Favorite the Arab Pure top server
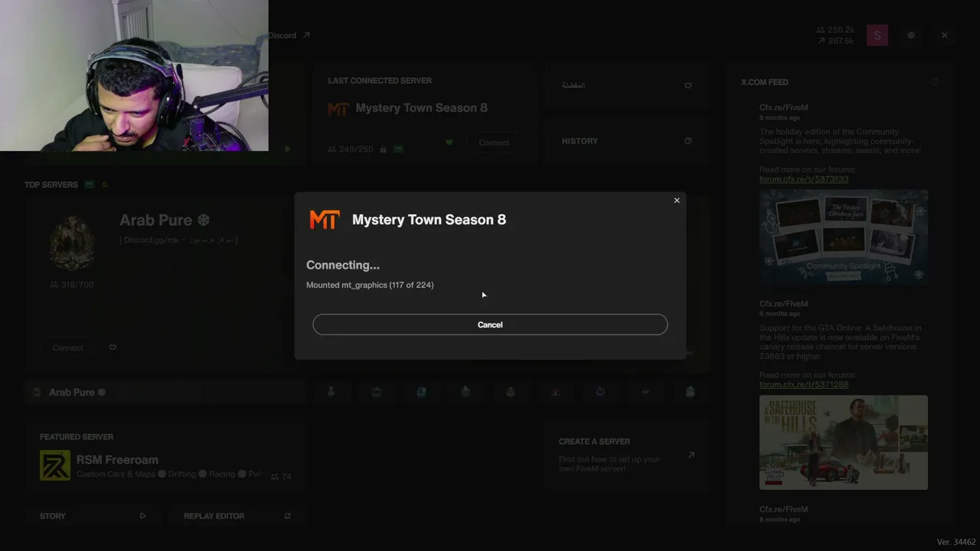The width and height of the screenshot is (980, 551). point(113,347)
